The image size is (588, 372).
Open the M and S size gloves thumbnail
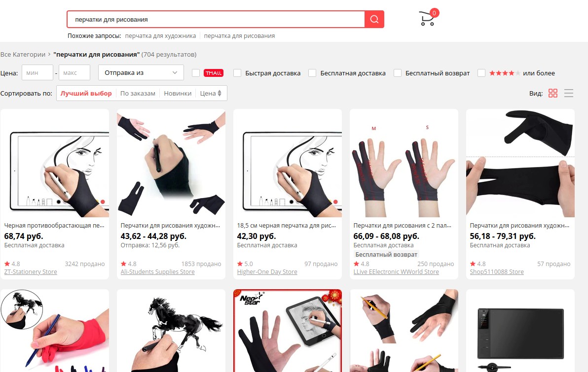click(404, 163)
